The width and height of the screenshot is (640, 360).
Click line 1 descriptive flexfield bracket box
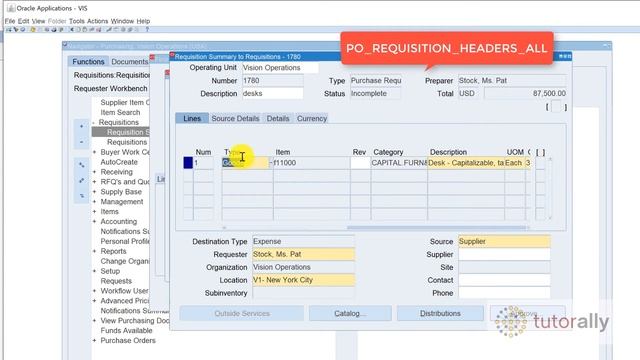pyautogui.click(x=540, y=163)
